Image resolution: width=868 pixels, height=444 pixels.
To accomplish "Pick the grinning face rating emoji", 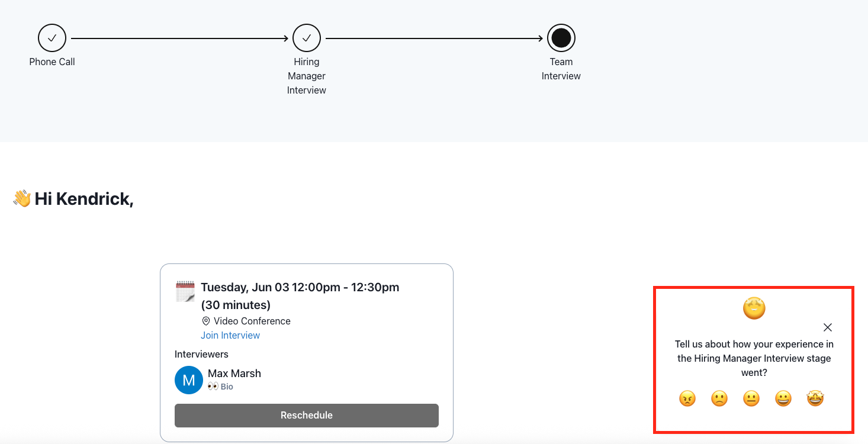I will point(783,399).
